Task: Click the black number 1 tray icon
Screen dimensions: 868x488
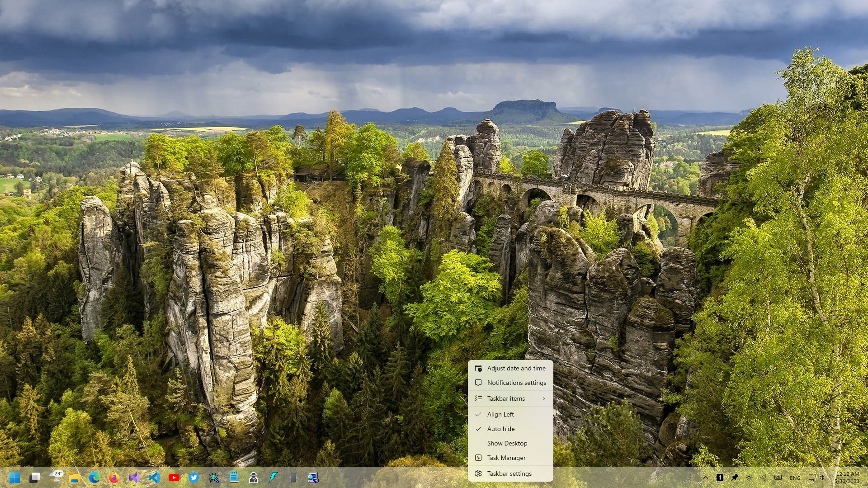Action: click(x=720, y=478)
